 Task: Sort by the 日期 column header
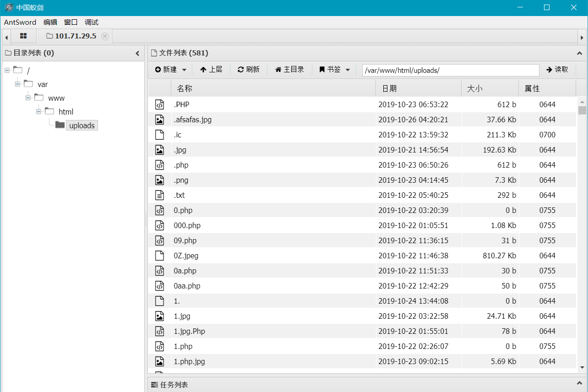tap(419, 89)
